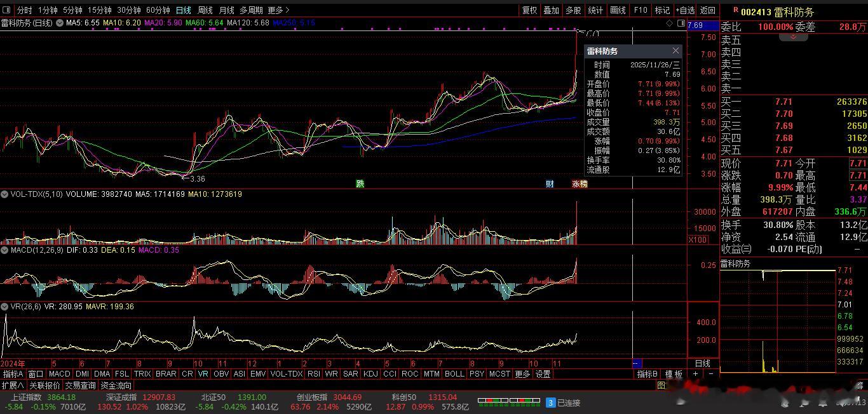868x414 pixels.
Task: Switch to 5分钟 period
Action: point(72,10)
